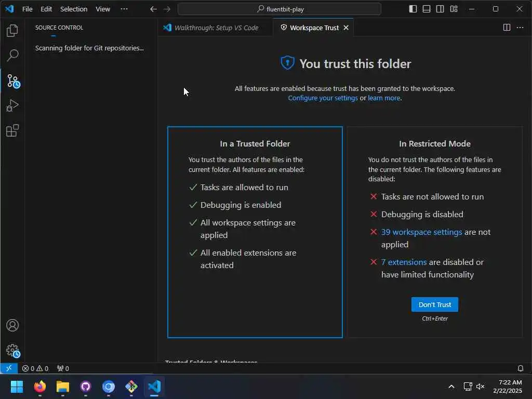The image size is (532, 399).
Task: Open the Search view in activity bar
Action: coord(12,55)
